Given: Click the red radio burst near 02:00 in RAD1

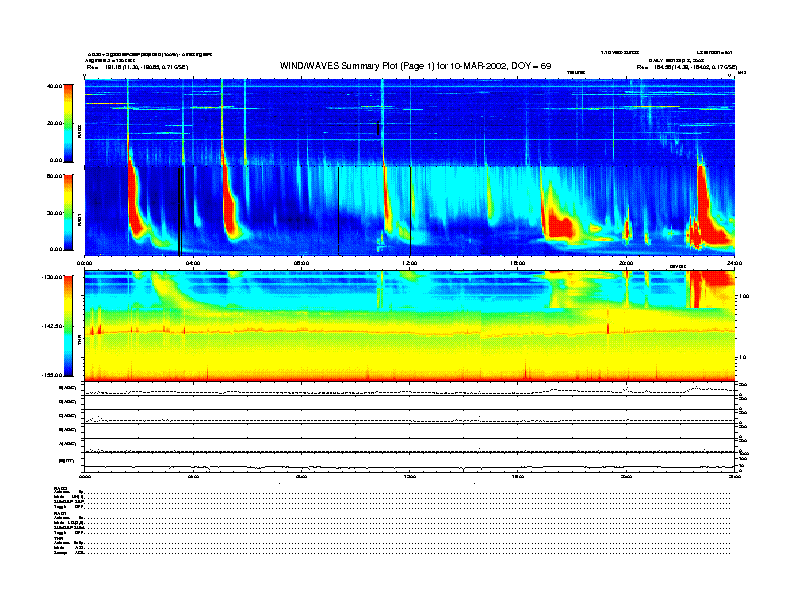Looking at the screenshot, I should [134, 202].
